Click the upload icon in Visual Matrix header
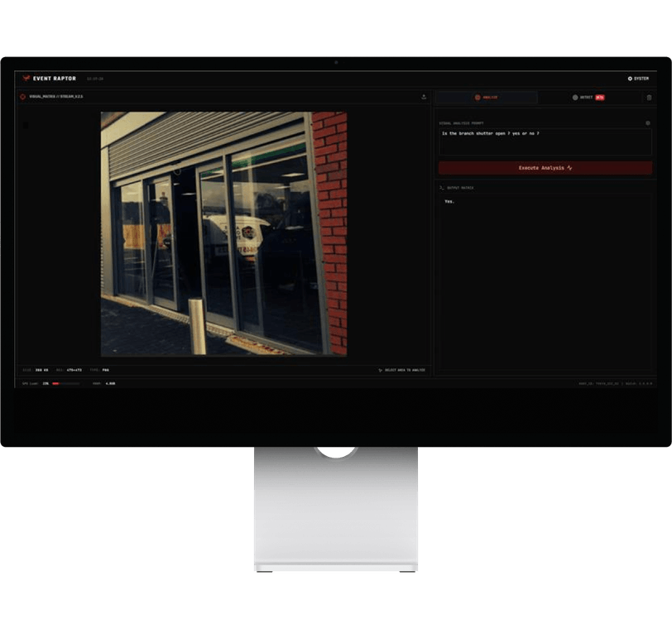 point(424,97)
